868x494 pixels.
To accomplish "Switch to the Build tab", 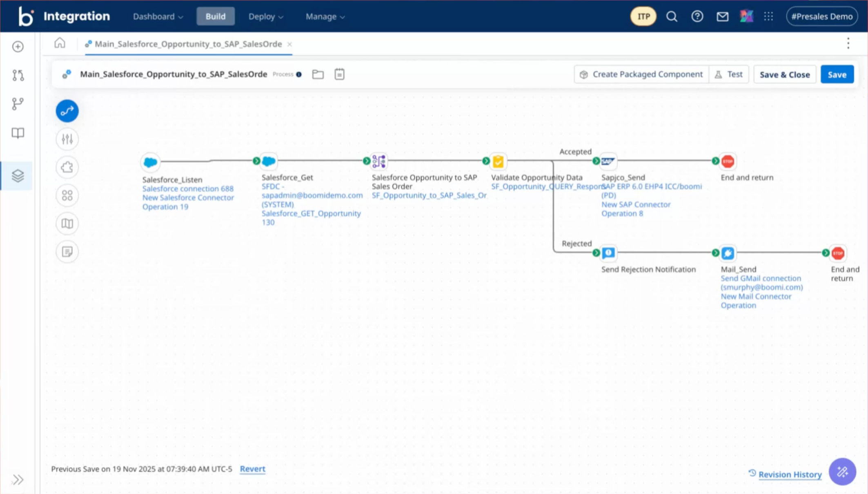I will pos(216,17).
